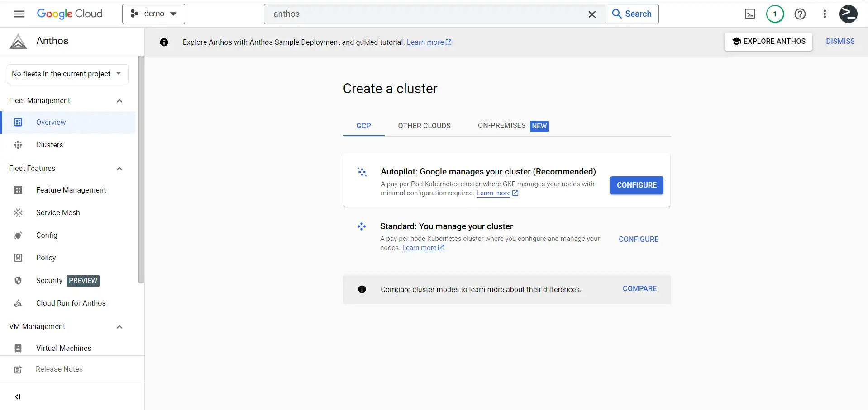868x410 pixels.
Task: Open the three-dot more options menu
Action: tap(825, 14)
